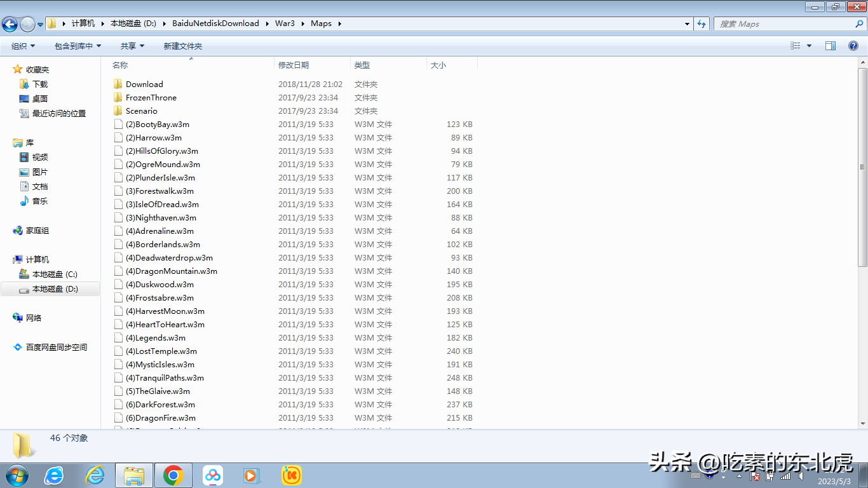Launch Baidu Netdisk from the taskbar
Screen dimensions: 868x488
(x=213, y=475)
